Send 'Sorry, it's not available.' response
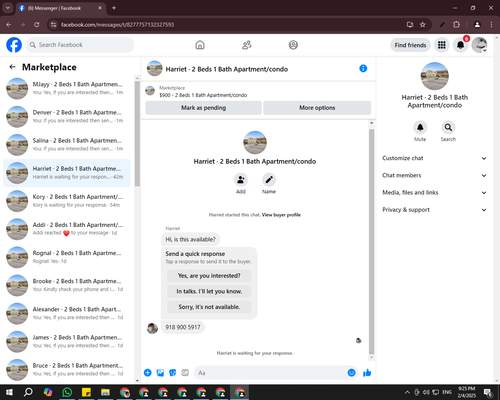Viewport: 500px width, 400px height. 209,307
